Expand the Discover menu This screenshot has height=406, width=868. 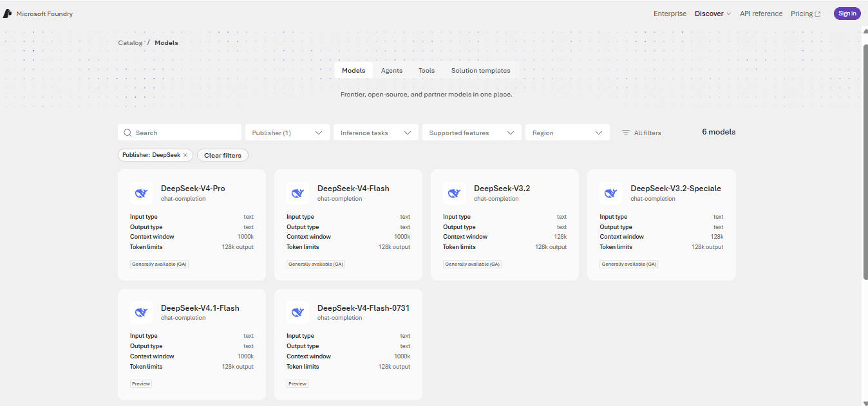click(x=713, y=14)
